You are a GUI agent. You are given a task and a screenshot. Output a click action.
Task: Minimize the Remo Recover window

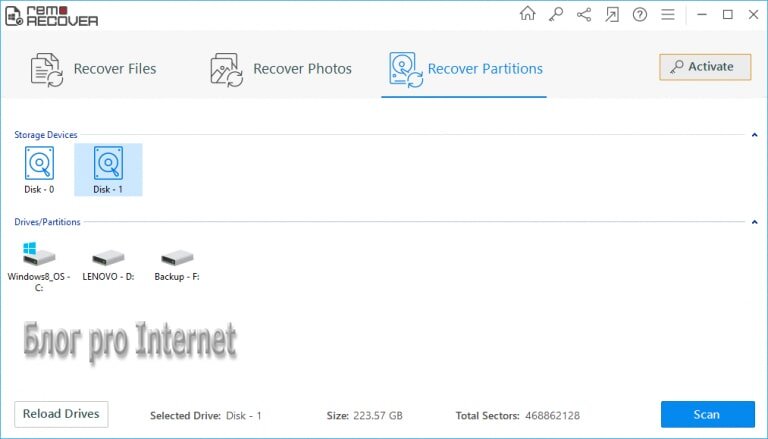(x=702, y=15)
